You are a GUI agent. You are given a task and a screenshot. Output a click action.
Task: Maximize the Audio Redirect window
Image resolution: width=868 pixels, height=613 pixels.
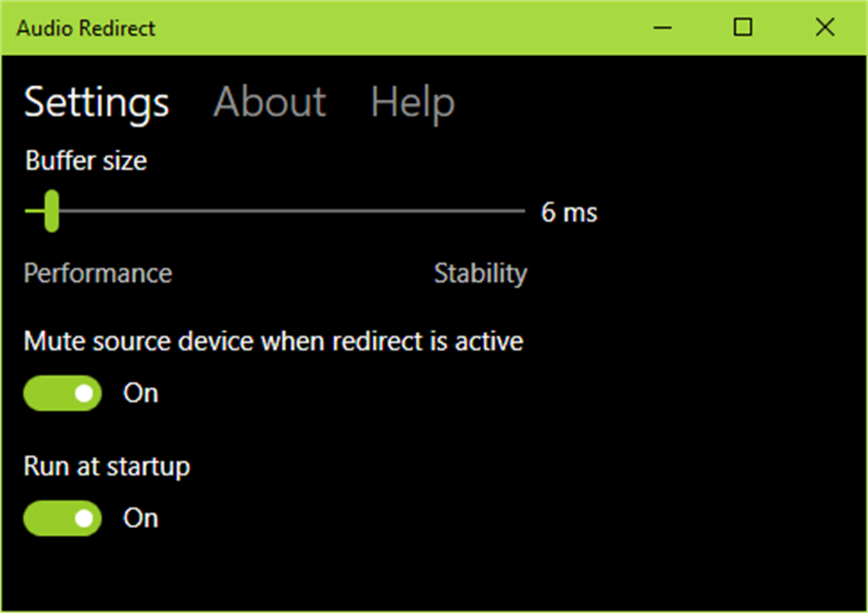[x=743, y=28]
